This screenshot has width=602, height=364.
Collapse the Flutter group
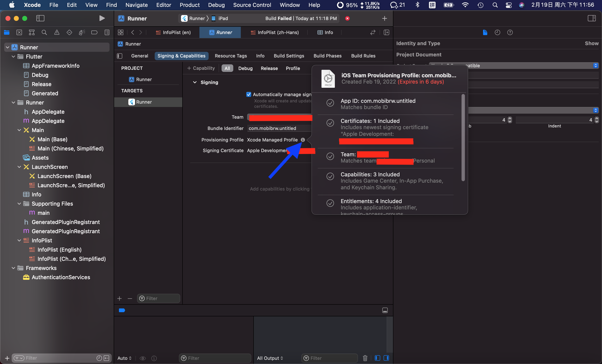pyautogui.click(x=13, y=56)
